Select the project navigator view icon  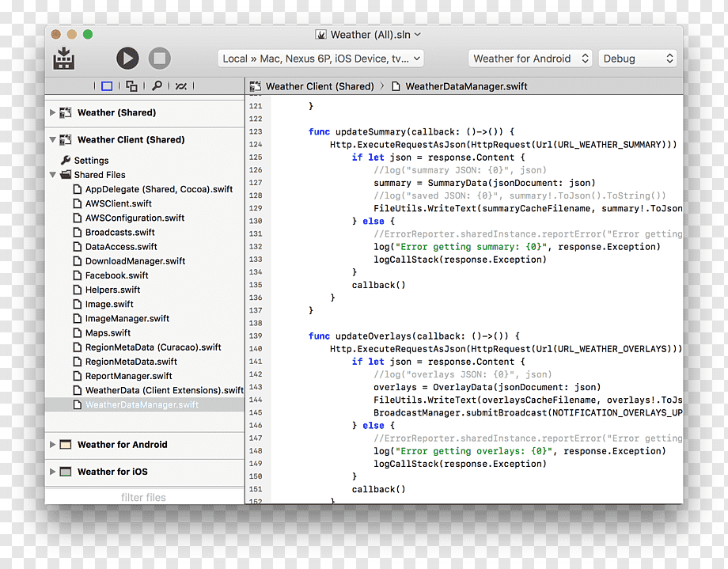(107, 86)
